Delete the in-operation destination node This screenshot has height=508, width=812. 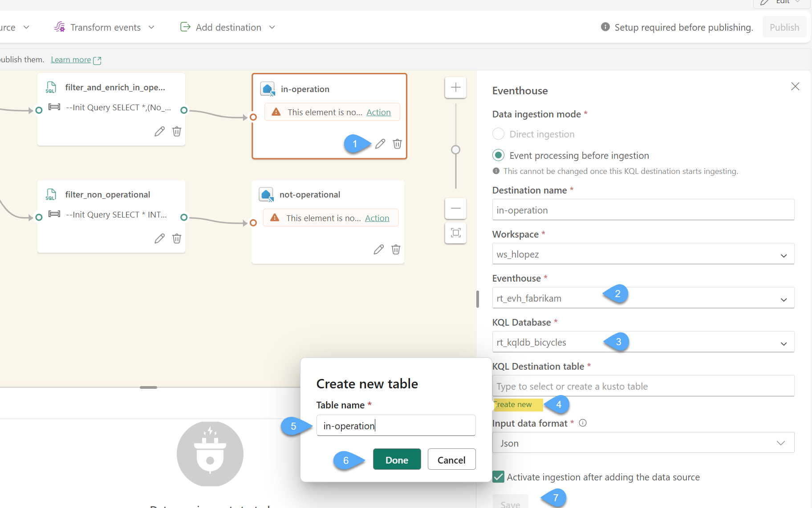click(397, 144)
